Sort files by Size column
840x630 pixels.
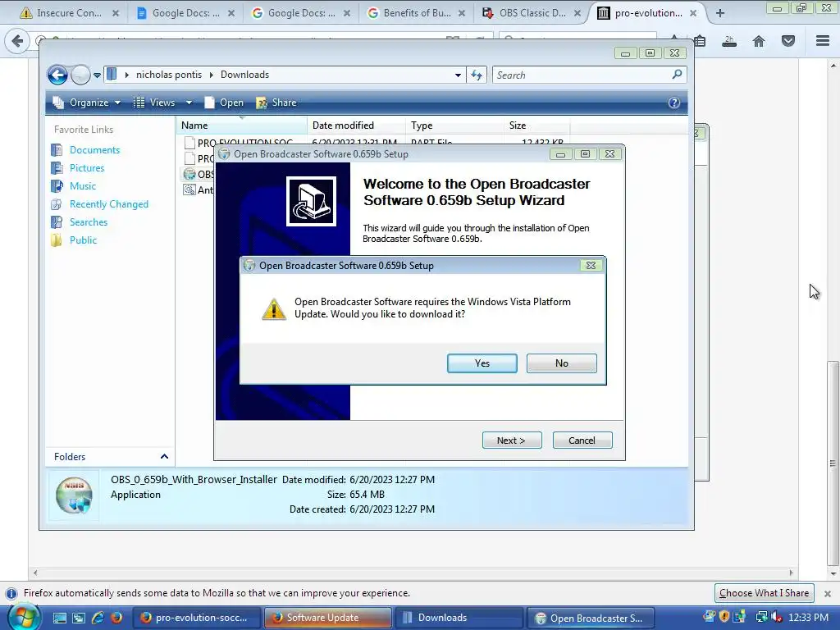click(x=536, y=126)
